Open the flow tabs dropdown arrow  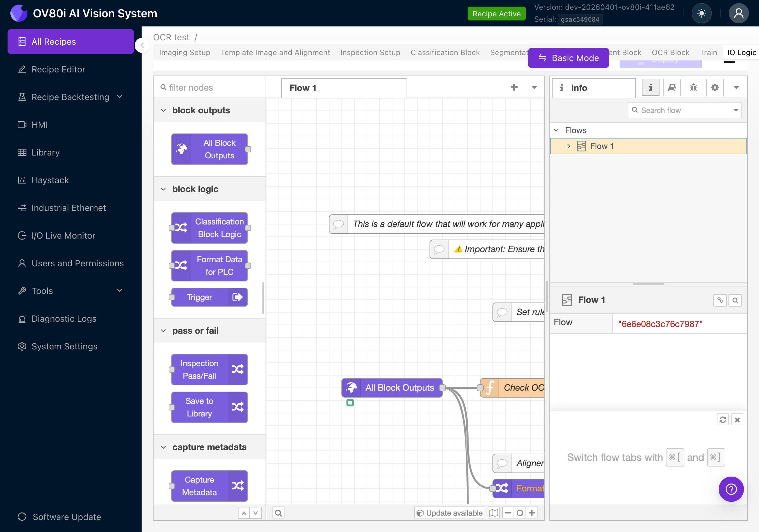click(534, 88)
